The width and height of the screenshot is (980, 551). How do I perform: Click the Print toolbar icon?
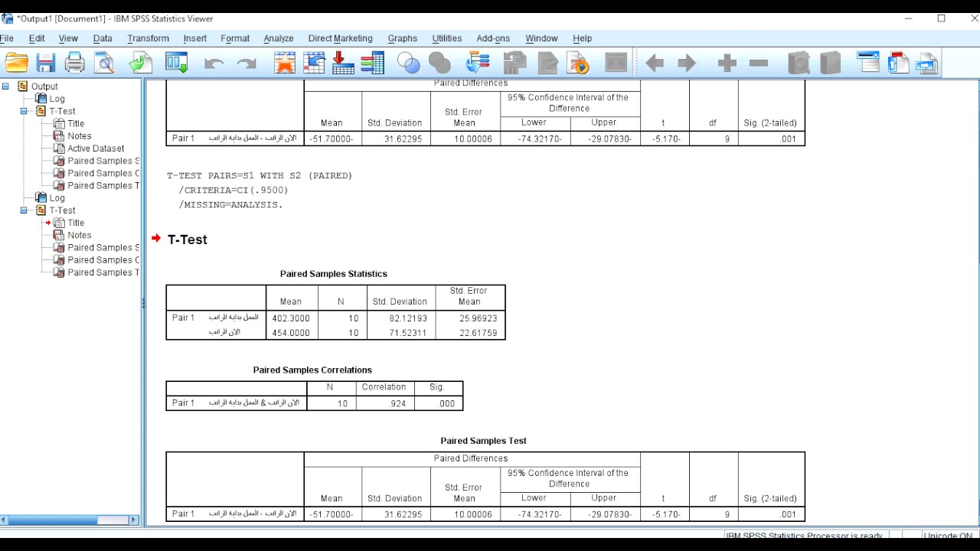(74, 63)
